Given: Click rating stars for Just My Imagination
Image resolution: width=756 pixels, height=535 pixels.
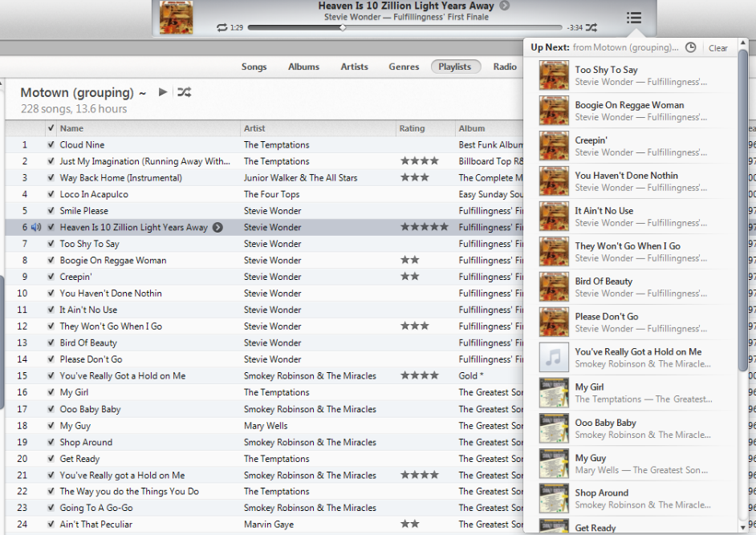Looking at the screenshot, I should point(420,161).
